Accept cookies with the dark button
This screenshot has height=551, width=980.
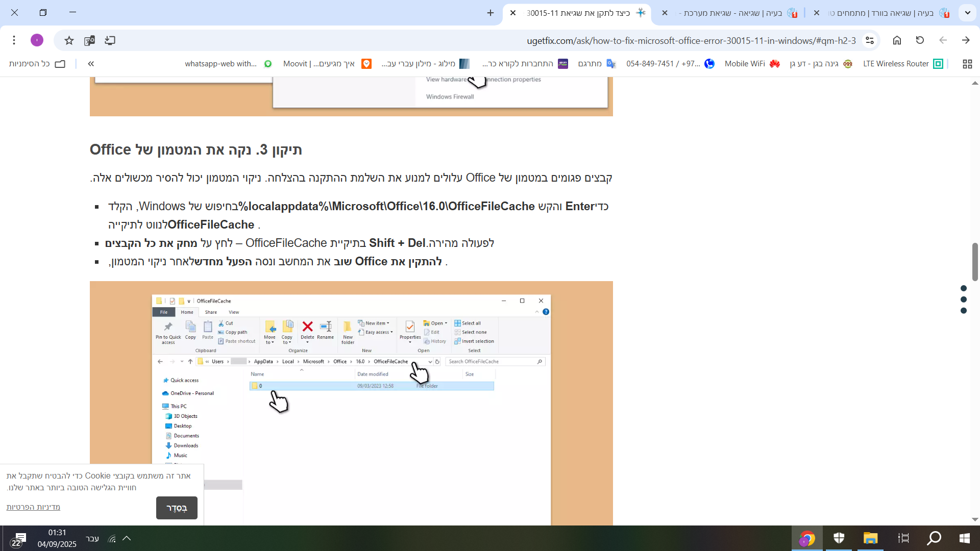(x=177, y=508)
